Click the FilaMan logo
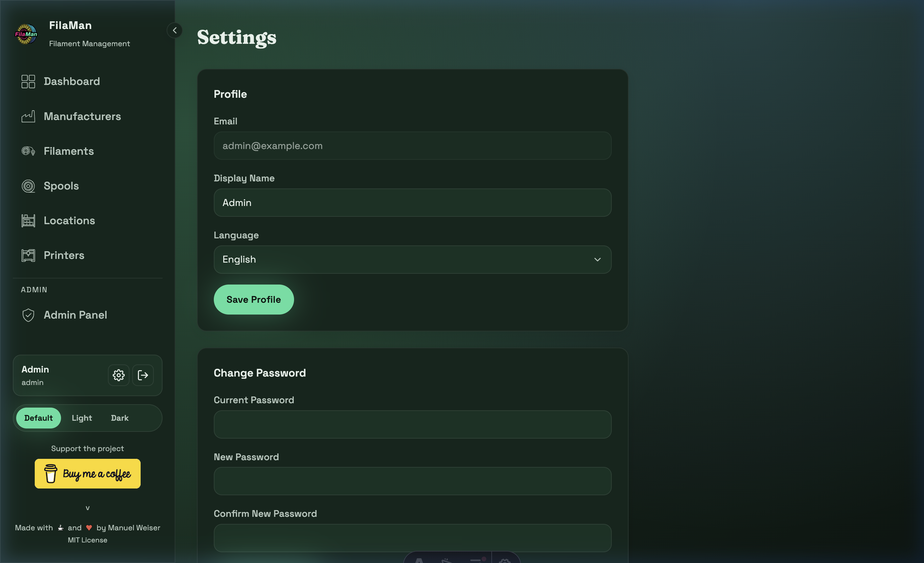This screenshot has height=563, width=924. click(26, 34)
